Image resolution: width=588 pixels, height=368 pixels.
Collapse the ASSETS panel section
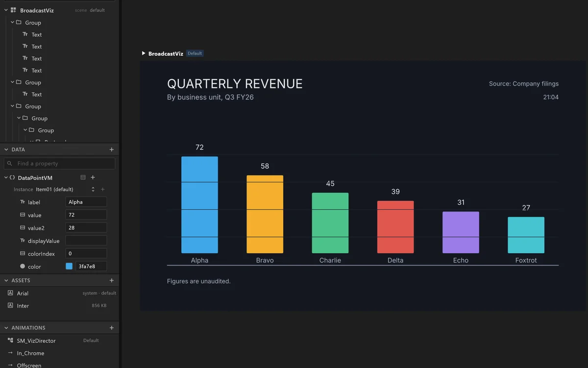(6, 280)
